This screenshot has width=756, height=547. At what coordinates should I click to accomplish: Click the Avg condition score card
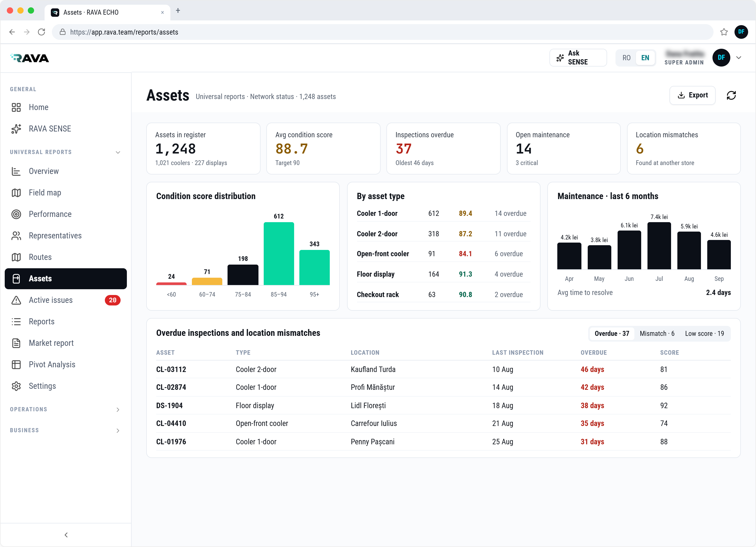(323, 149)
